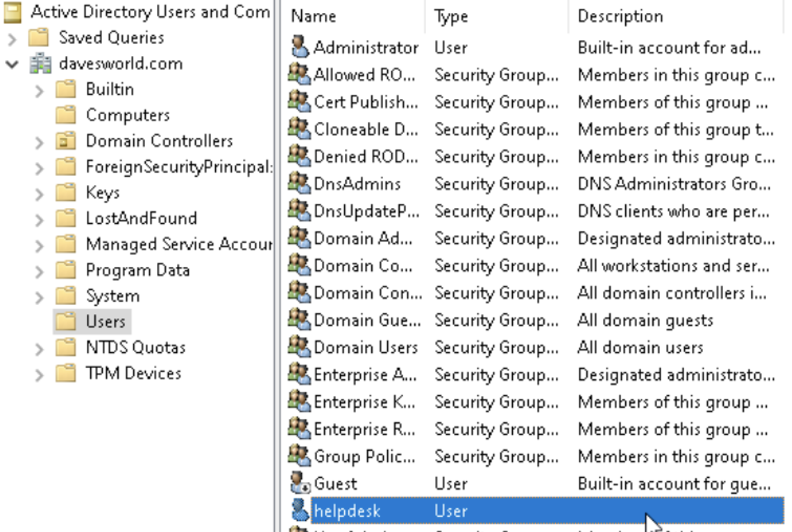Click the Domain Controllers OU folder icon
Image resolution: width=792 pixels, height=532 pixels.
click(66, 141)
